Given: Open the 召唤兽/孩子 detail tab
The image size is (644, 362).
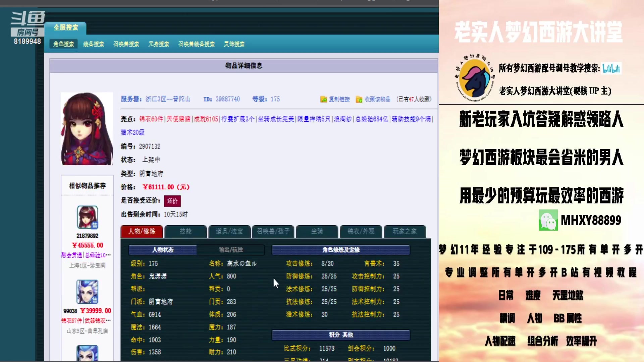Looking at the screenshot, I should (x=273, y=231).
